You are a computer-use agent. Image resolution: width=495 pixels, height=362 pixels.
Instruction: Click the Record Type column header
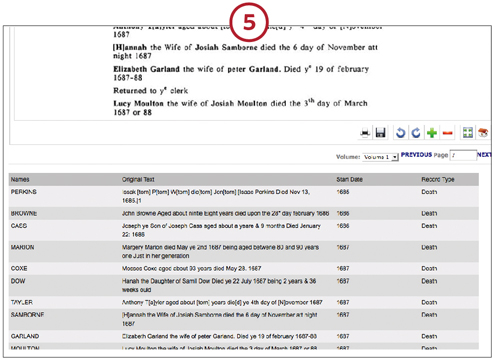click(x=438, y=180)
